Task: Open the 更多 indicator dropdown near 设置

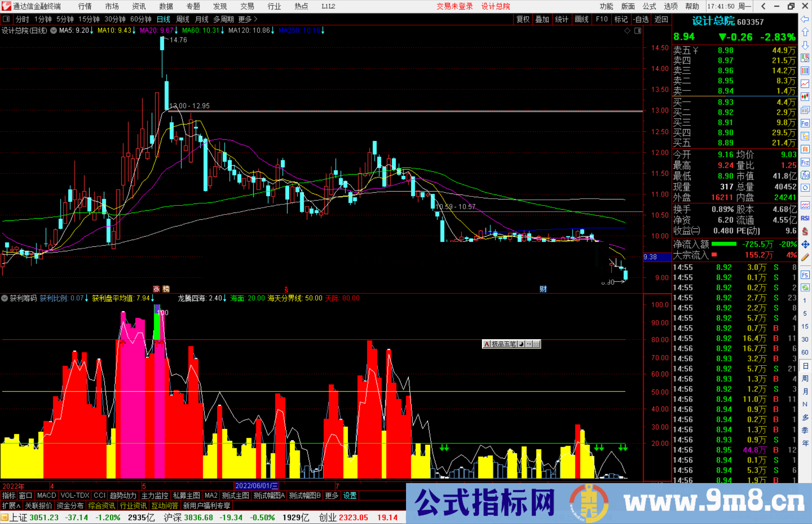Action: [x=331, y=496]
